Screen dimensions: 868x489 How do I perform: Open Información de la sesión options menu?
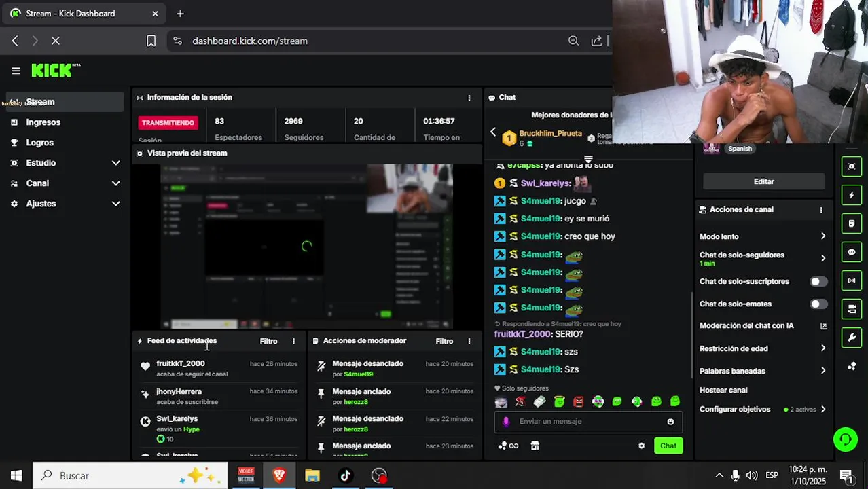pyautogui.click(x=469, y=98)
